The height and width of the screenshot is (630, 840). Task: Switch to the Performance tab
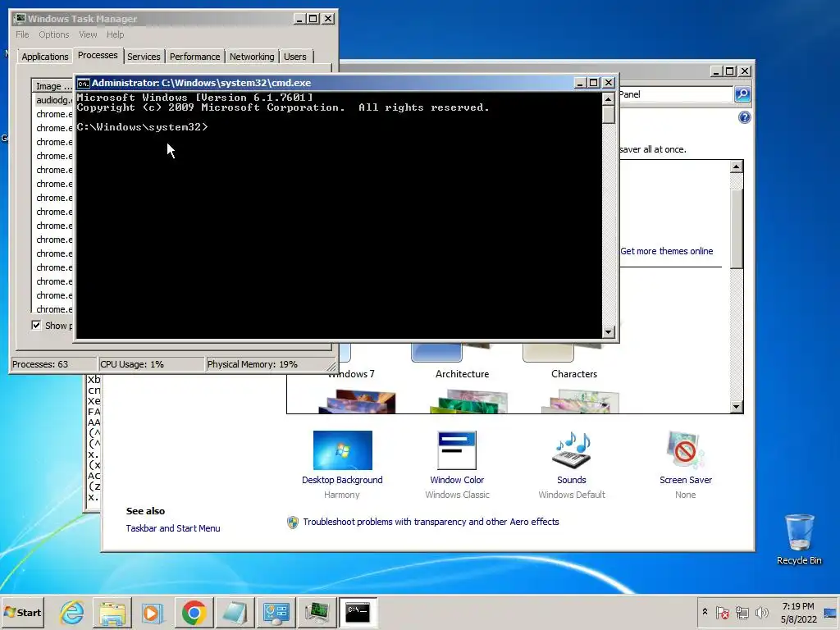[195, 57]
